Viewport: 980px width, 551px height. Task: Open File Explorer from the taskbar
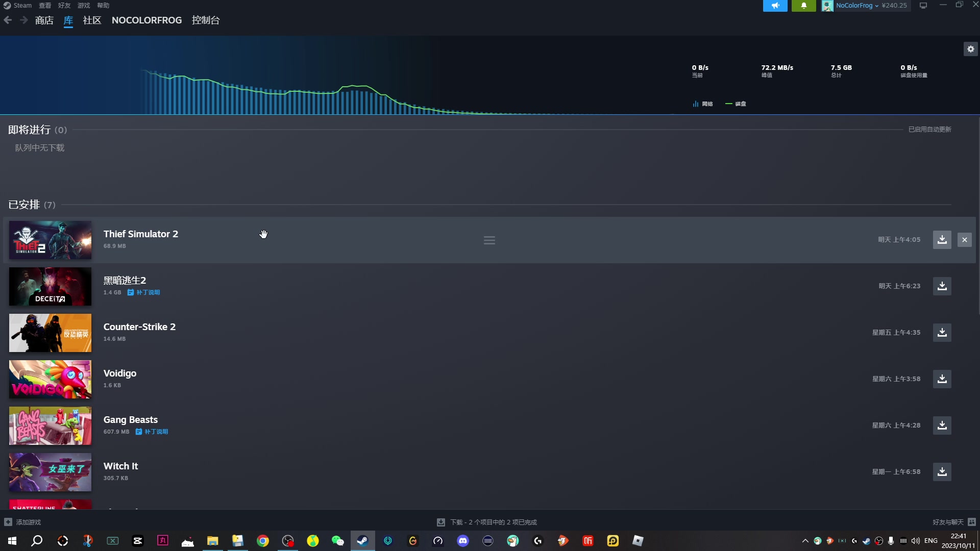[212, 541]
